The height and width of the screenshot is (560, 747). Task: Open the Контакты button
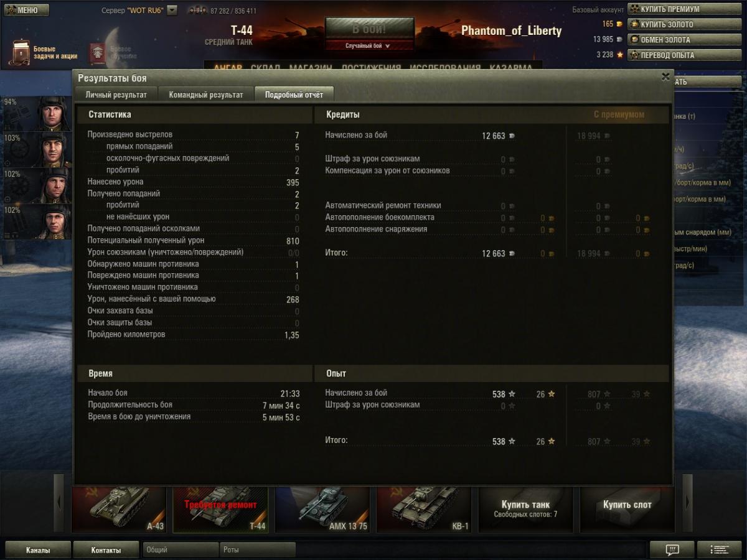pyautogui.click(x=106, y=550)
